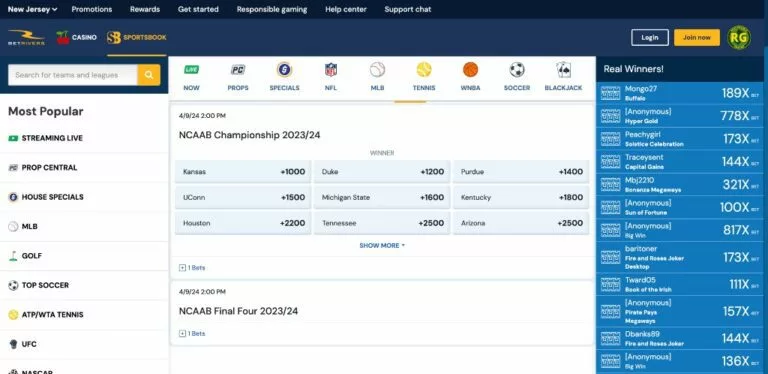
Task: Click the search teams and leagues field
Action: [72, 75]
